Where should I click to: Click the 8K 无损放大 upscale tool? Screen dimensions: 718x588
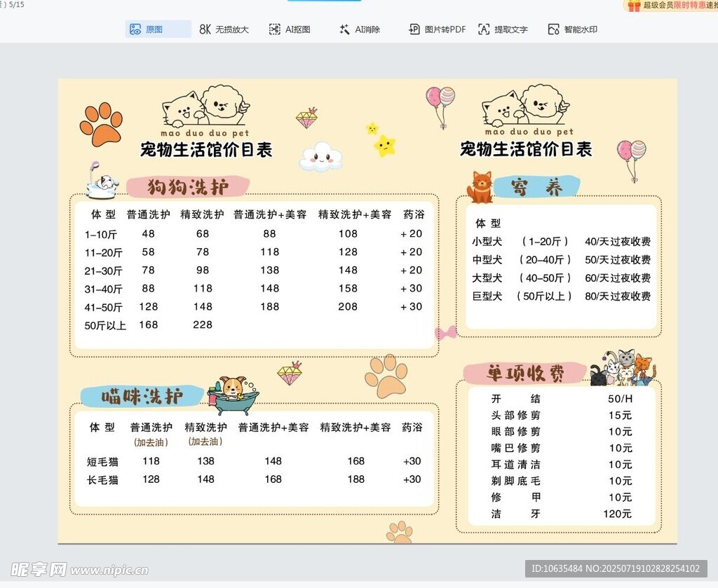pos(224,29)
